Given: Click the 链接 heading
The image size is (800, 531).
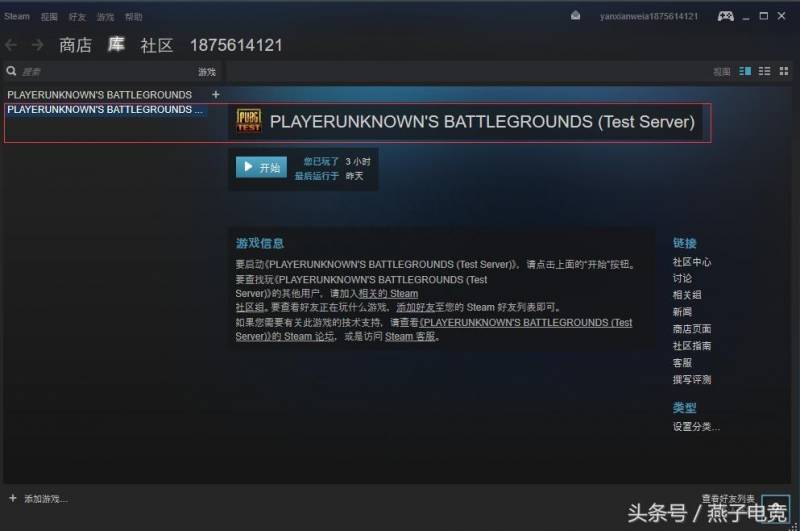Looking at the screenshot, I should [685, 243].
